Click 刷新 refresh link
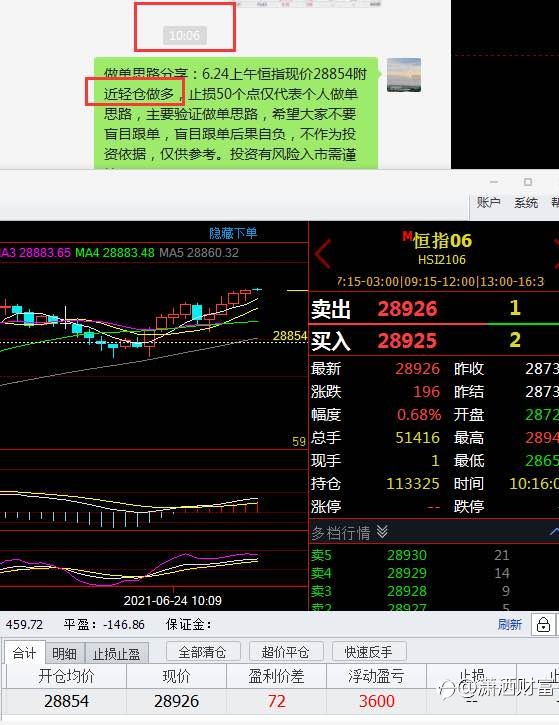Image resolution: width=559 pixels, height=725 pixels. click(x=510, y=625)
